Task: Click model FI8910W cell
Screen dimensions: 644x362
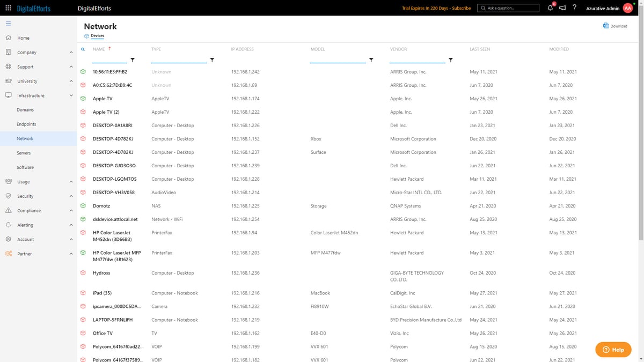Action: tap(319, 307)
